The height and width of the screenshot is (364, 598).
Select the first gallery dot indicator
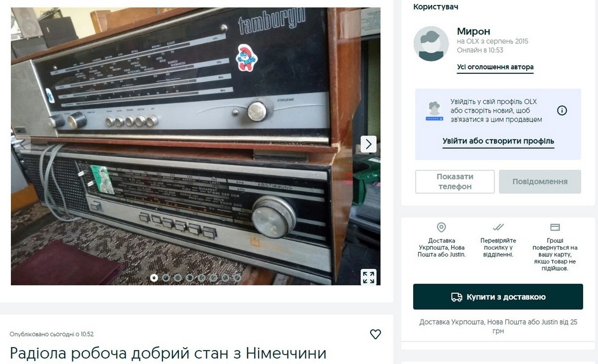pyautogui.click(x=154, y=278)
